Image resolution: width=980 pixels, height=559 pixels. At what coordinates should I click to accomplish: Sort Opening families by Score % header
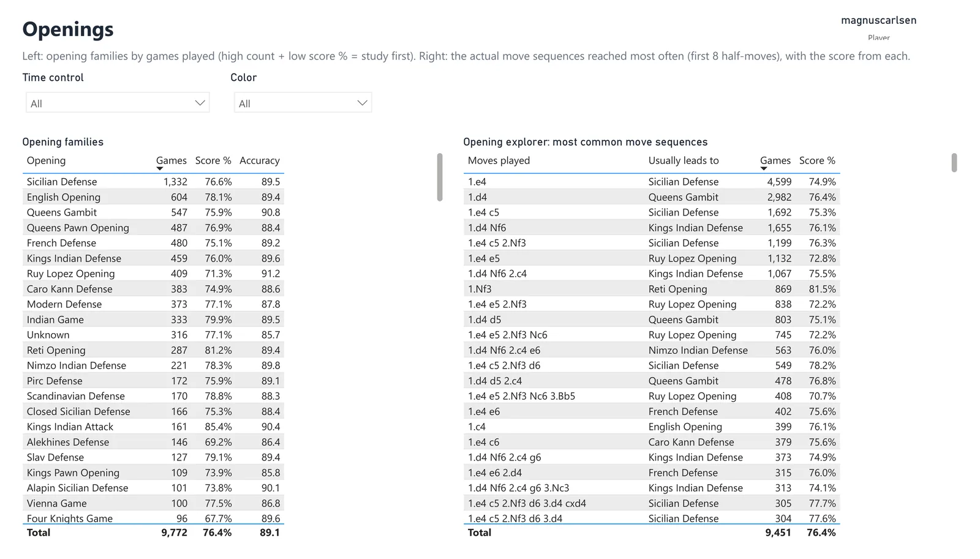[x=213, y=160]
